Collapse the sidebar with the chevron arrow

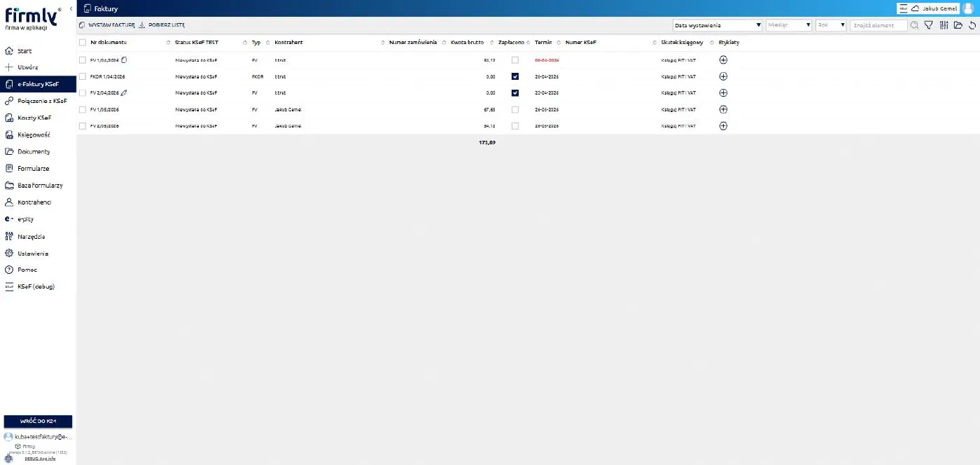[x=71, y=8]
